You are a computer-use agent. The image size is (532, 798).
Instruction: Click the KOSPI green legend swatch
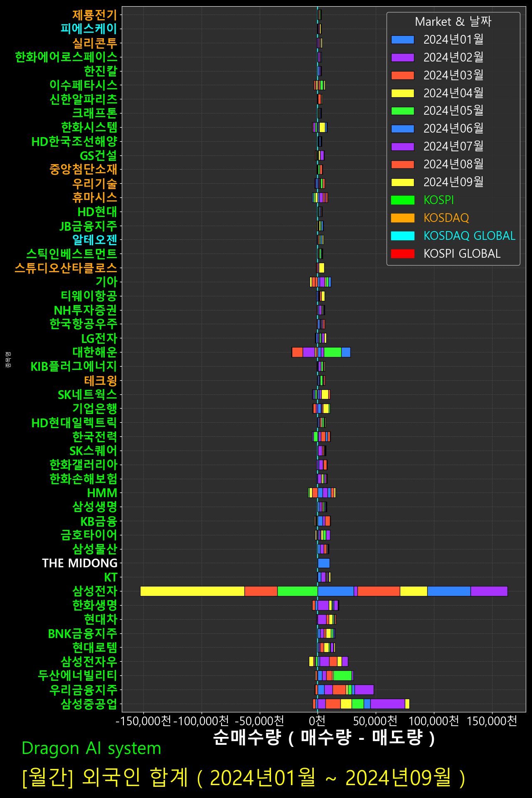[402, 200]
